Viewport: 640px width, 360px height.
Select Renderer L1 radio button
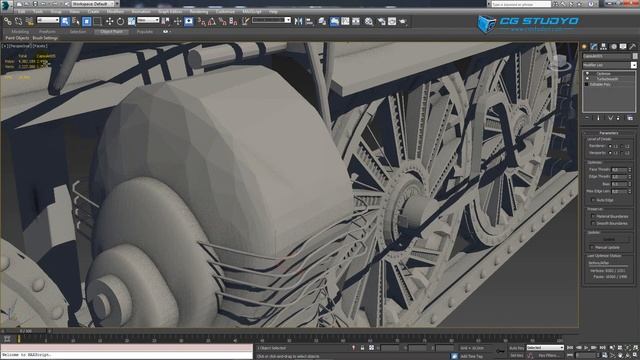coord(610,146)
